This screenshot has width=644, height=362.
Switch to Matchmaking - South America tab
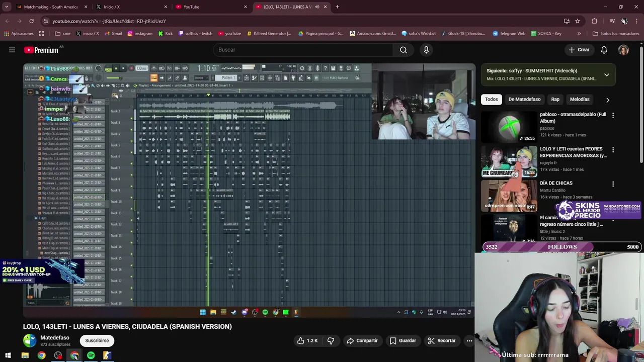[x=51, y=7]
